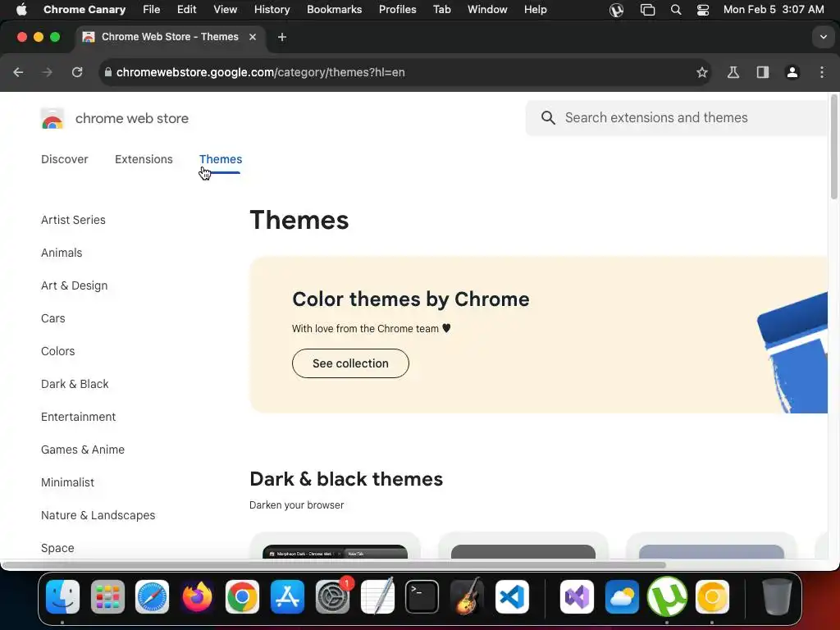
Task: Expand the tab search dropdown arrow
Action: pos(823,37)
